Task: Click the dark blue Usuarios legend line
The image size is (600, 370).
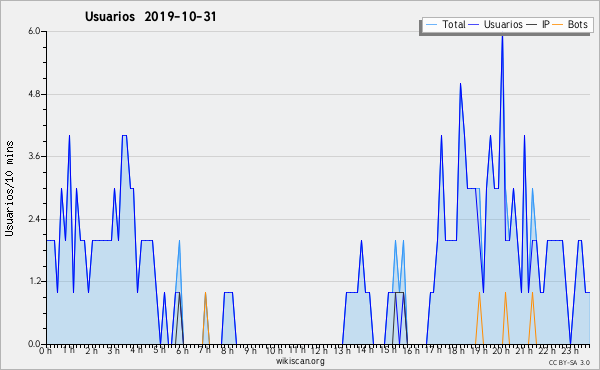Action: click(x=474, y=25)
